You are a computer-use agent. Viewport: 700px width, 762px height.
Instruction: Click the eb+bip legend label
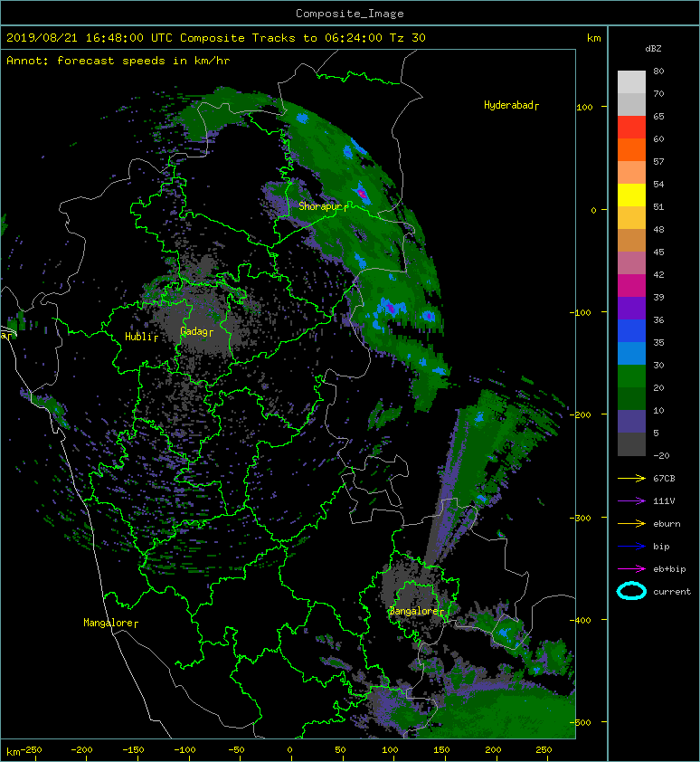coord(669,569)
